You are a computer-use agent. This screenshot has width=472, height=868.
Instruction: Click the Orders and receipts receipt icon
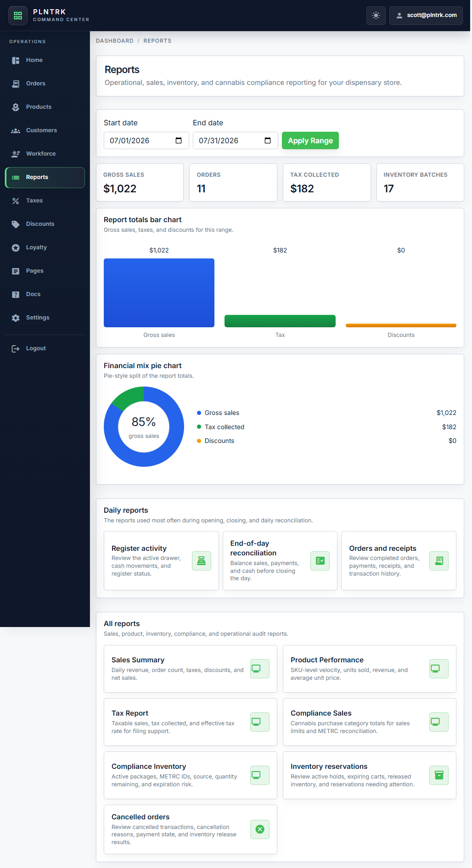(x=439, y=561)
